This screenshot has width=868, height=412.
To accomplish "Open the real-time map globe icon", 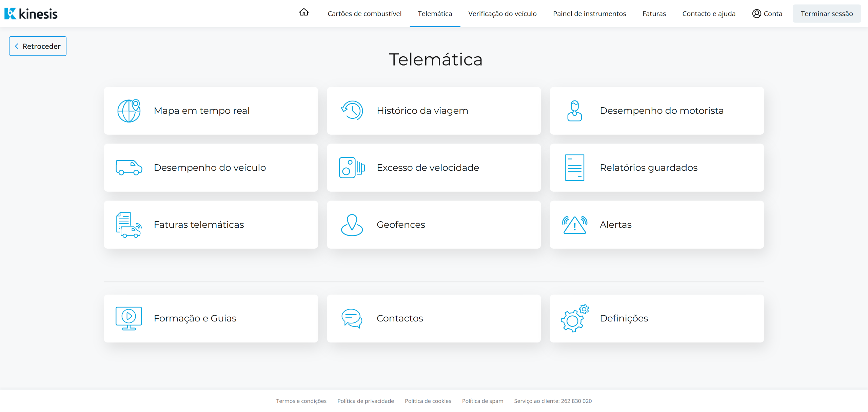I will point(129,111).
